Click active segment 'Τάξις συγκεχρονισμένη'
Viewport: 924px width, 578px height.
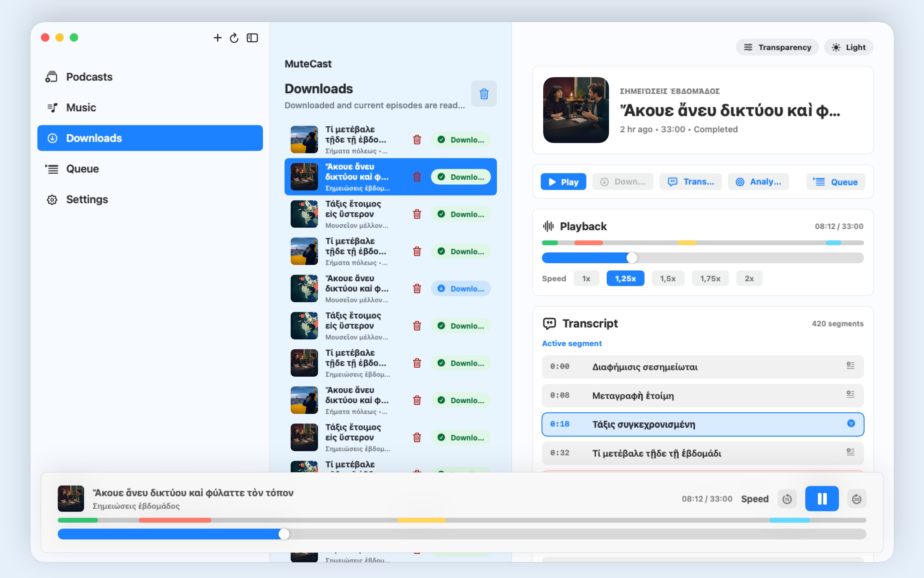703,424
